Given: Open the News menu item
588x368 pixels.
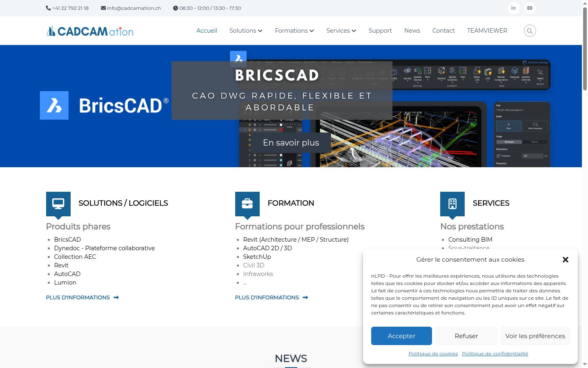Looking at the screenshot, I should pos(412,31).
